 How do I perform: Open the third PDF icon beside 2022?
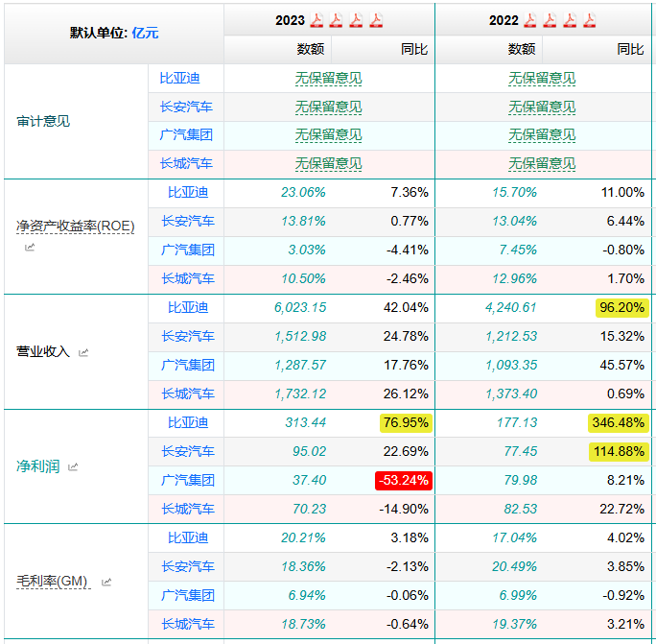[569, 20]
